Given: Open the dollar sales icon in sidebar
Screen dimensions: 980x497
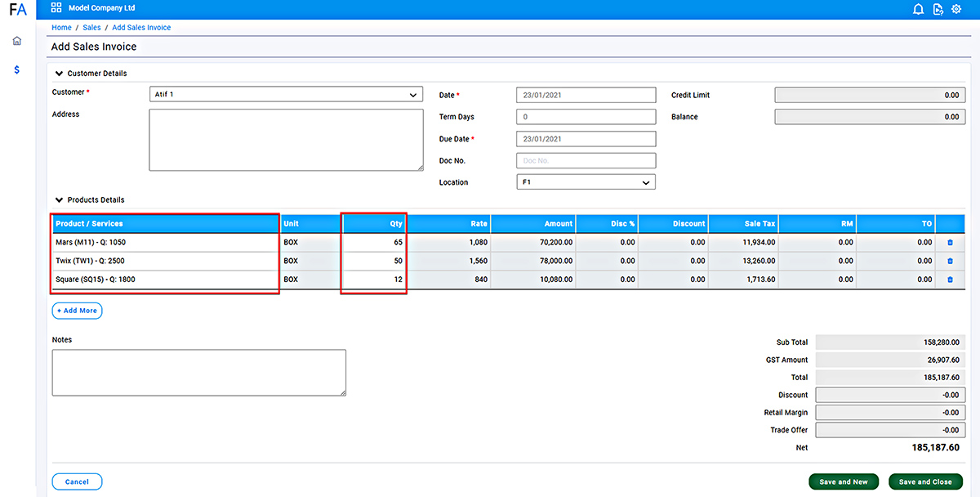Looking at the screenshot, I should (x=17, y=70).
